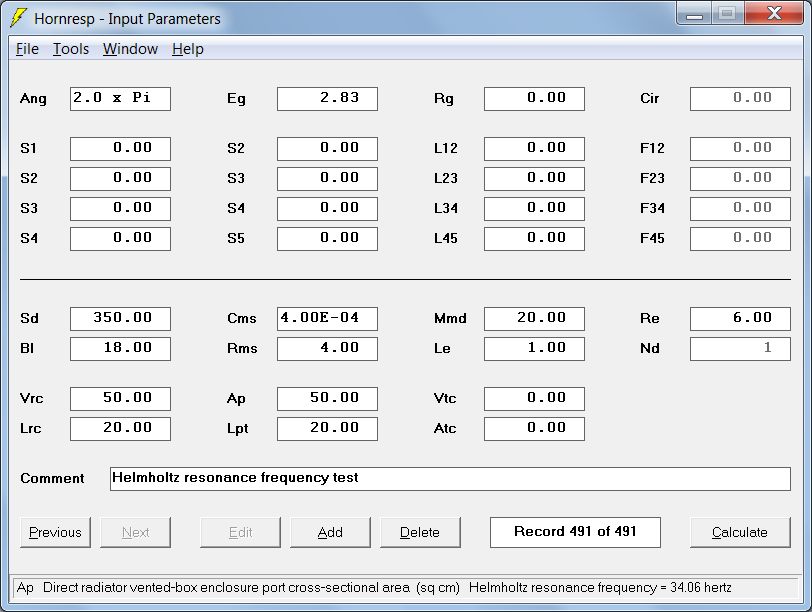The width and height of the screenshot is (812, 612).
Task: Click the Edit button
Action: coord(240,532)
